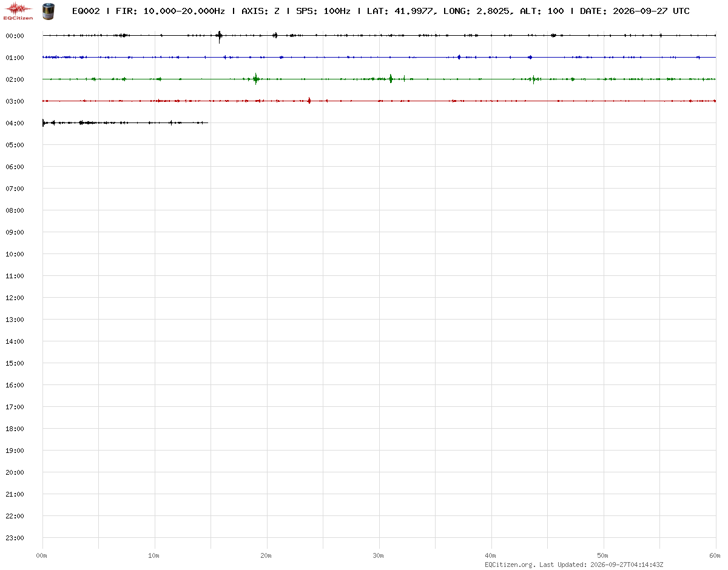This screenshot has height=570, width=728.
Task: Select the 12:00 hour label
Action: pos(15,298)
